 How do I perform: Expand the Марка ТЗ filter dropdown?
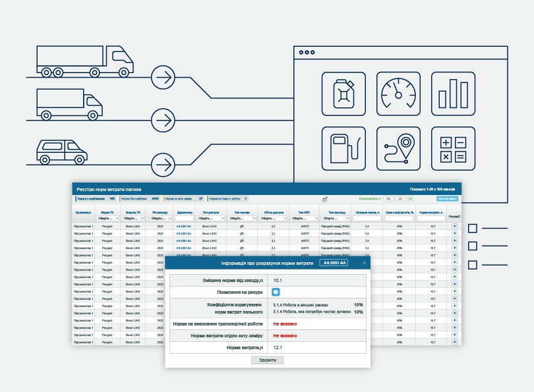click(107, 219)
